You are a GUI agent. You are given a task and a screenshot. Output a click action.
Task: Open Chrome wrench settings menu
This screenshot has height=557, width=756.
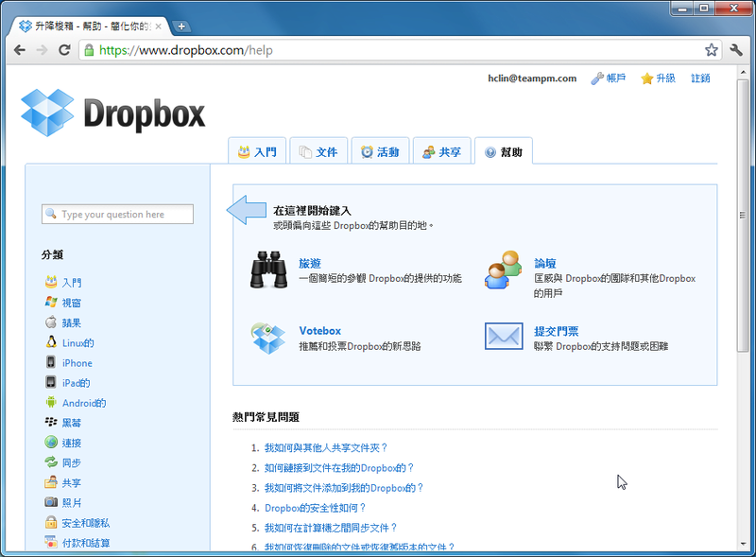pyautogui.click(x=736, y=50)
